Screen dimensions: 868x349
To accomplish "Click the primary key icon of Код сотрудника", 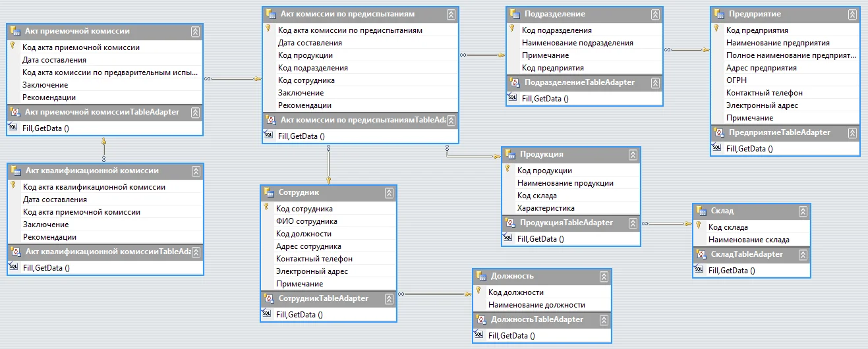I will [x=266, y=207].
